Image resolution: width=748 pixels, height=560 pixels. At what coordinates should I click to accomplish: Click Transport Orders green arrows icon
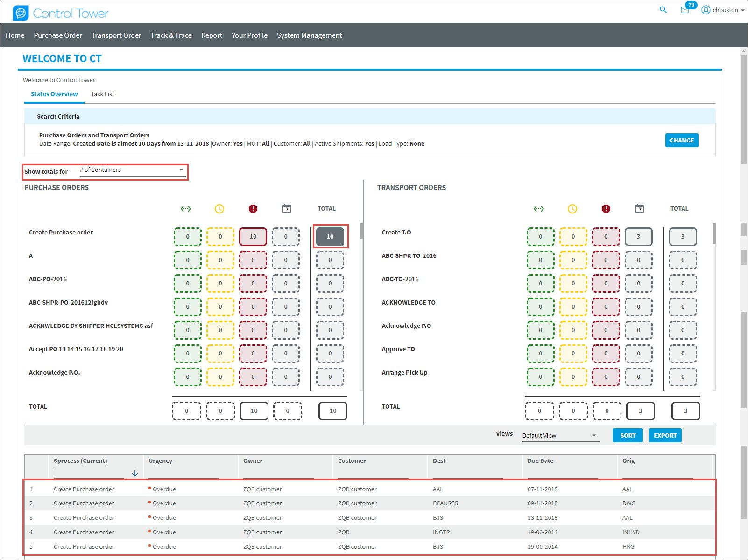coord(539,209)
